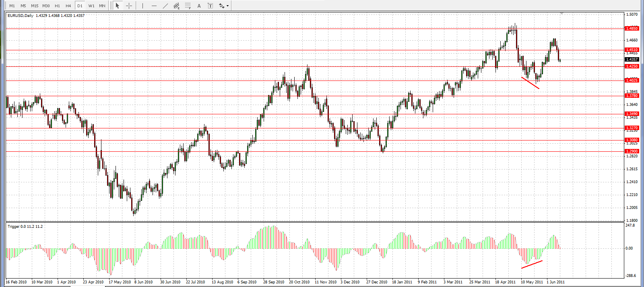Switch chart to MN monthly timeframe
This screenshot has width=644, height=287.
(102, 6)
